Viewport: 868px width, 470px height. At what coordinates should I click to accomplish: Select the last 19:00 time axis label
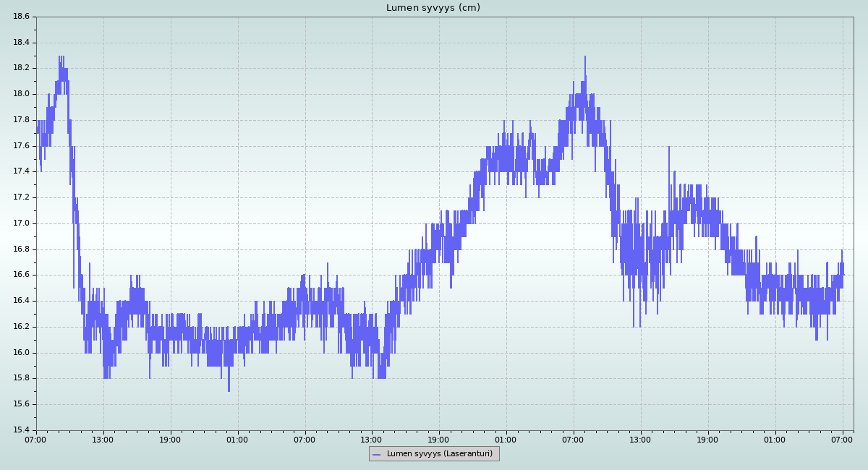tap(707, 440)
